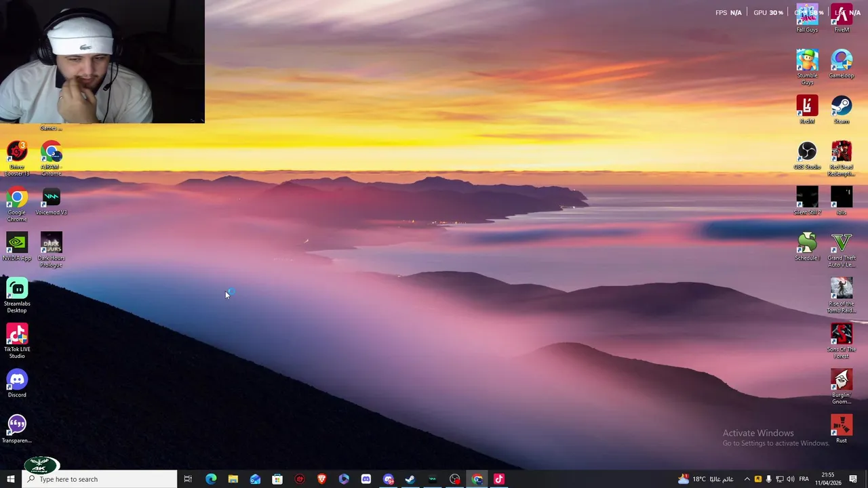Launch Grand Theft Auto V shortcut
Screen dimensions: 868x488
(x=842, y=249)
